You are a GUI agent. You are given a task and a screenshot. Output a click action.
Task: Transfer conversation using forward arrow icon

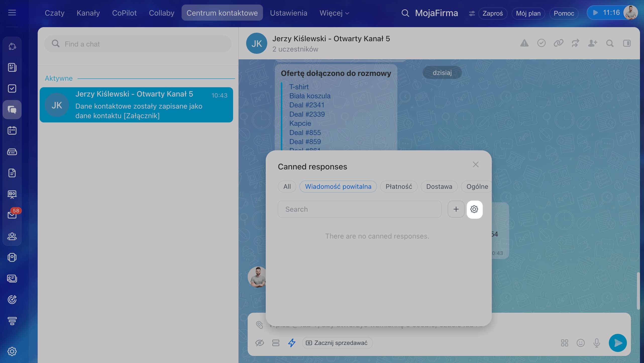click(x=575, y=43)
